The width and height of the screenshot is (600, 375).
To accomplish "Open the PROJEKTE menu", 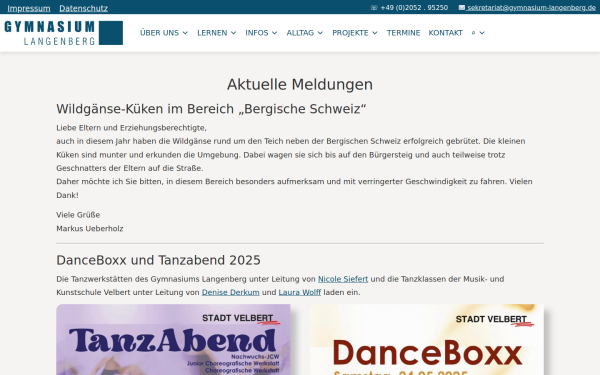I will tap(350, 33).
